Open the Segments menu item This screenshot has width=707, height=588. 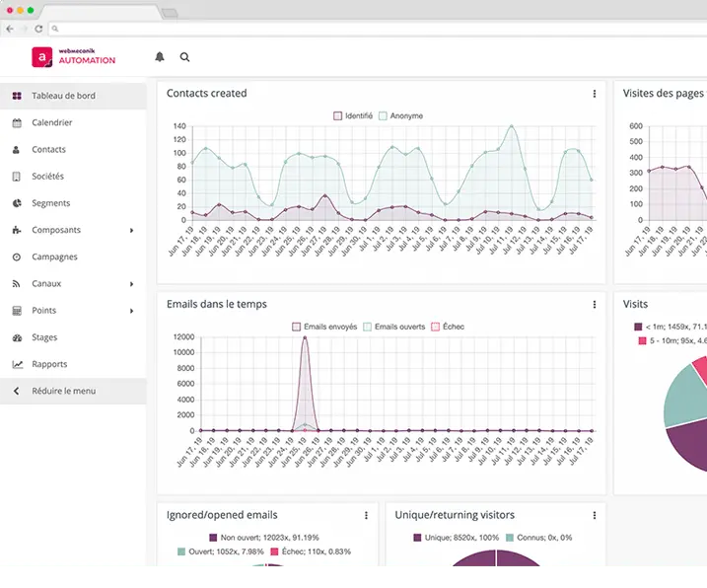[73, 203]
